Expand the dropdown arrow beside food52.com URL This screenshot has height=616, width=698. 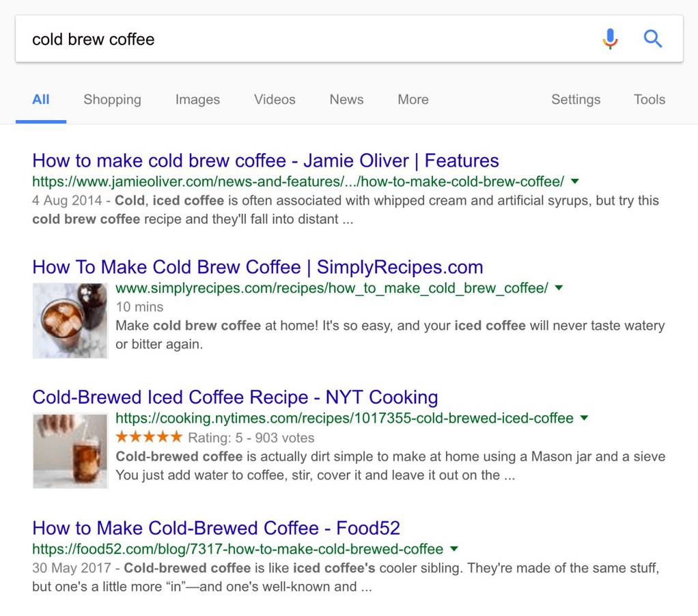tap(453, 549)
